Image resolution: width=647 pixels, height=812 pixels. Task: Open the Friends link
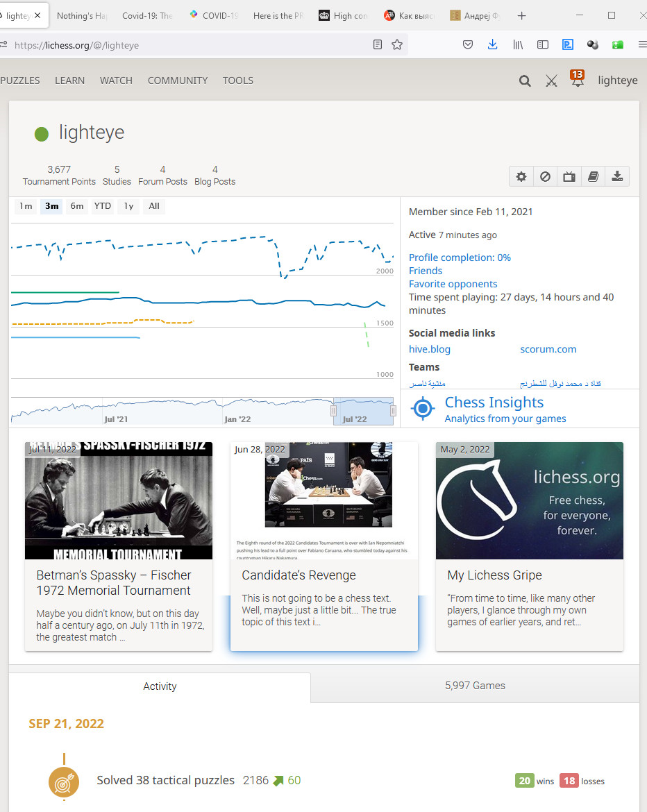426,271
